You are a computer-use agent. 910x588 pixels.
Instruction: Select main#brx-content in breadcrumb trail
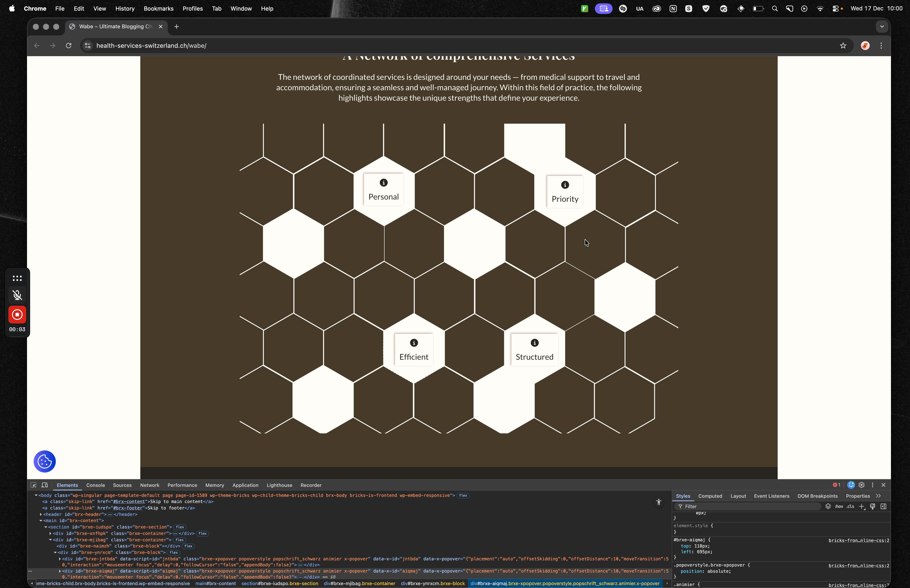(215, 583)
